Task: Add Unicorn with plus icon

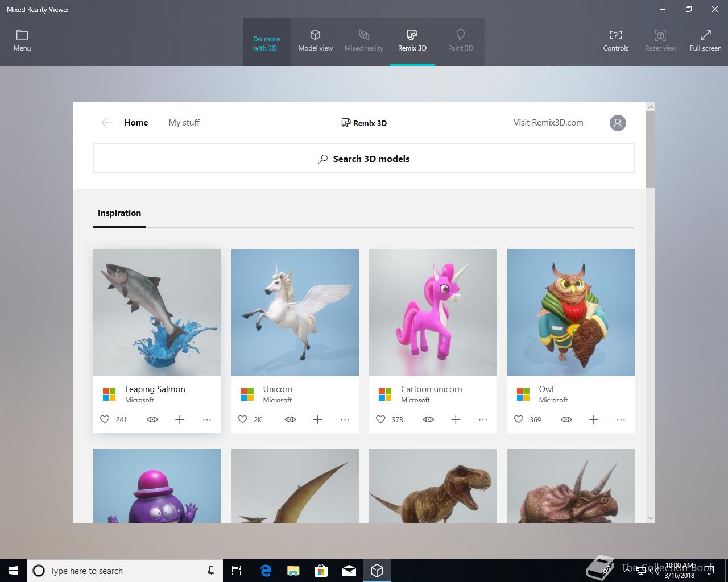Action: click(x=318, y=419)
